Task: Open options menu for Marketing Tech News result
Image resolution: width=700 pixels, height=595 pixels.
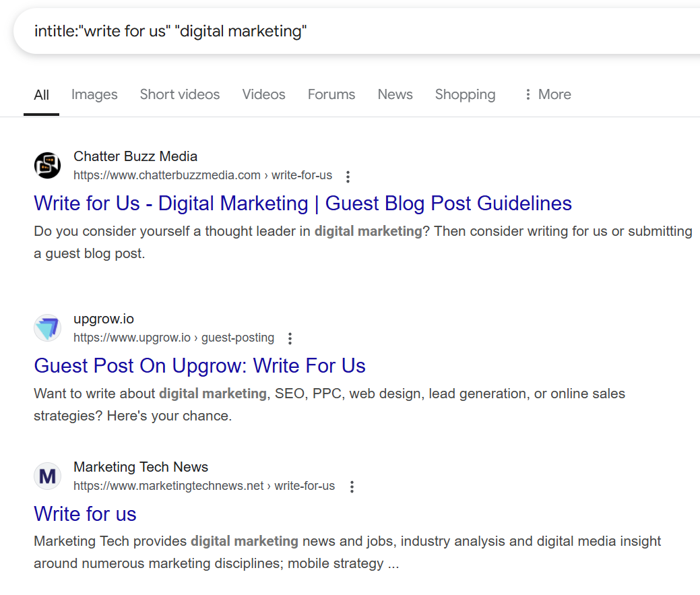Action: 352,487
